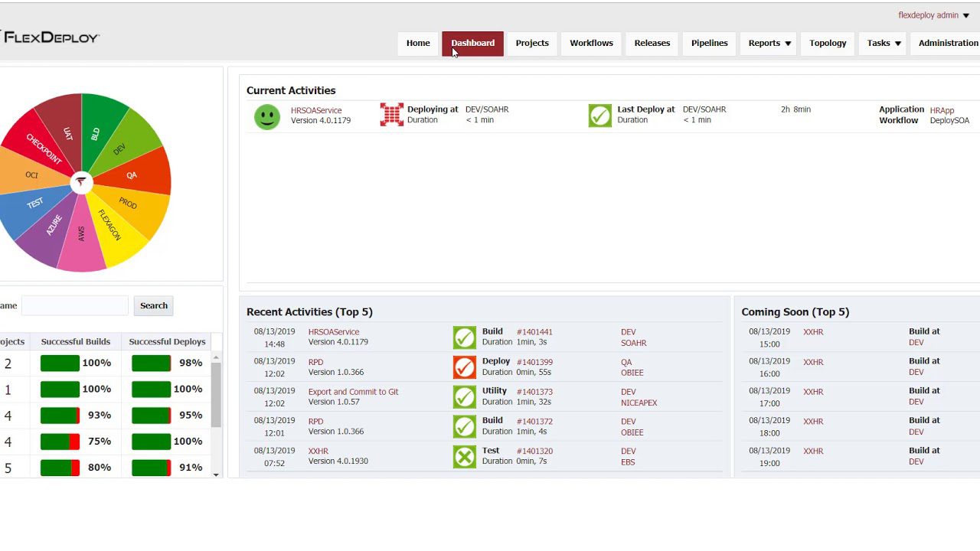Click the name search input field
This screenshot has height=551, width=980.
click(x=75, y=306)
